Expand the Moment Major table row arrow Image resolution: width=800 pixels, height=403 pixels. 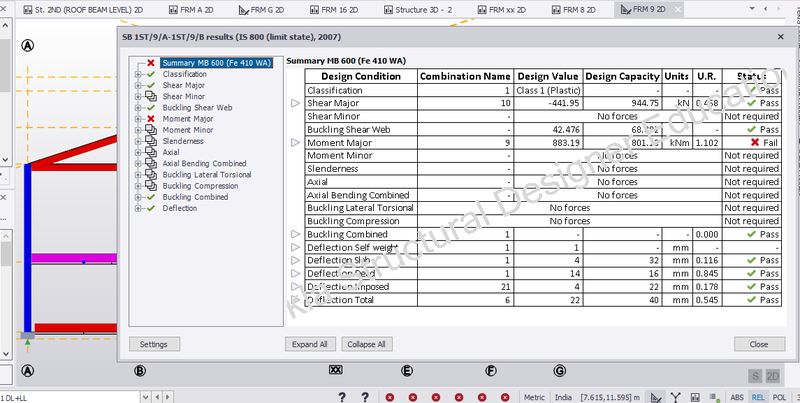[x=295, y=143]
